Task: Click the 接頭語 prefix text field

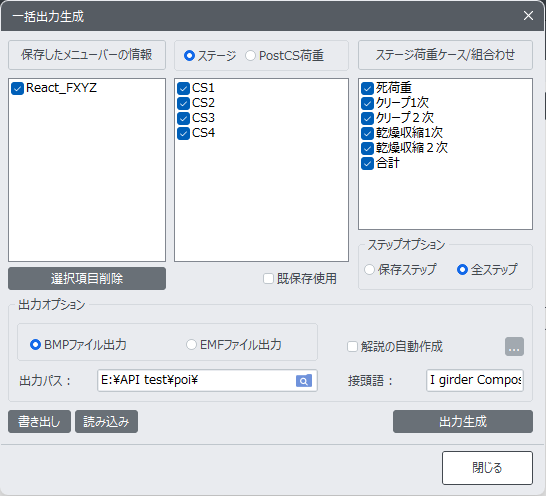Action: [x=475, y=380]
